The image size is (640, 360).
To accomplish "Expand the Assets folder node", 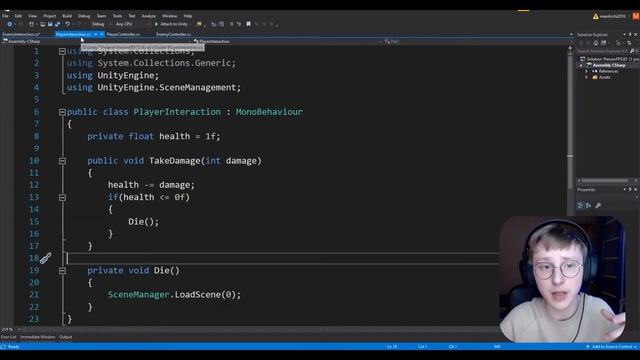I will [587, 77].
